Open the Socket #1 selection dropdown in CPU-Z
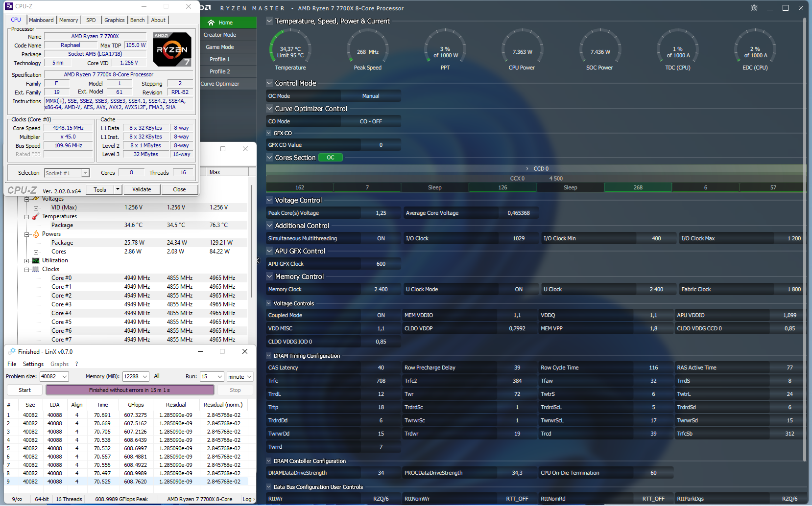Screen dimensions: 812x506 point(85,173)
